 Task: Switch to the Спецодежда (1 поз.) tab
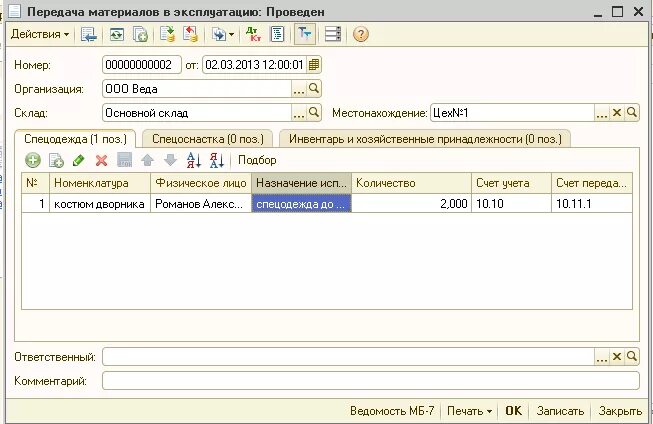tap(75, 139)
